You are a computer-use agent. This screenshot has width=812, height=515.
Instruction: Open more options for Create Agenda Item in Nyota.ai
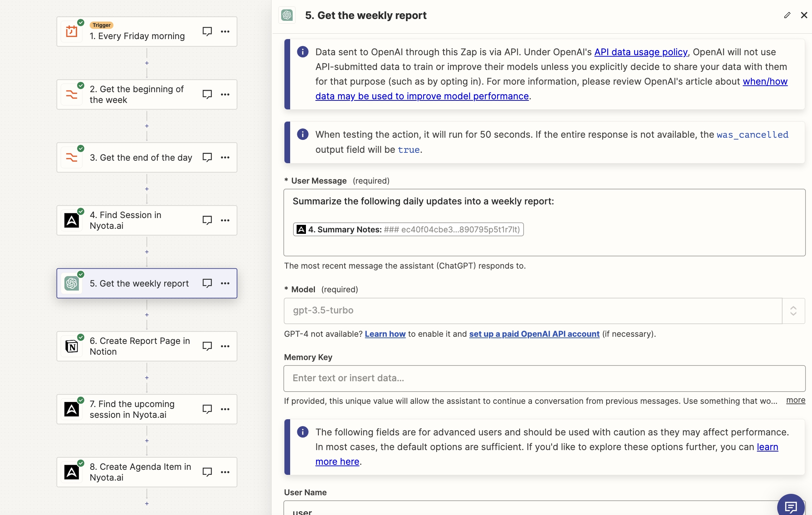pyautogui.click(x=225, y=472)
